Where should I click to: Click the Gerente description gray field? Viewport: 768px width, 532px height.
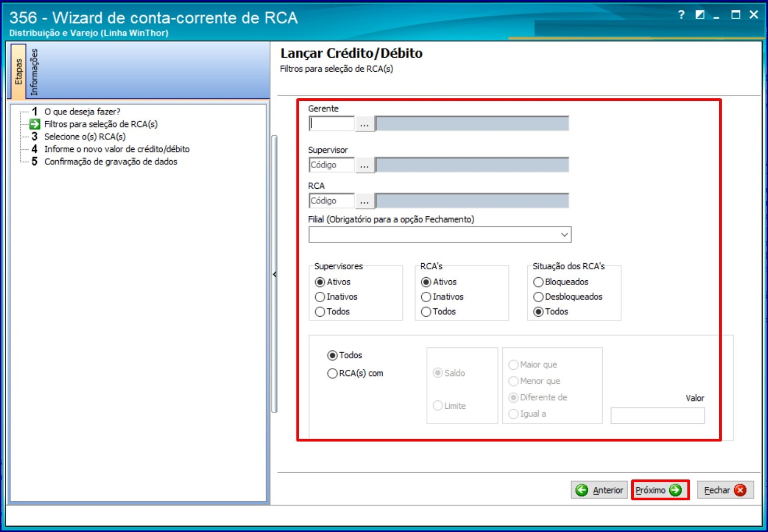(472, 124)
